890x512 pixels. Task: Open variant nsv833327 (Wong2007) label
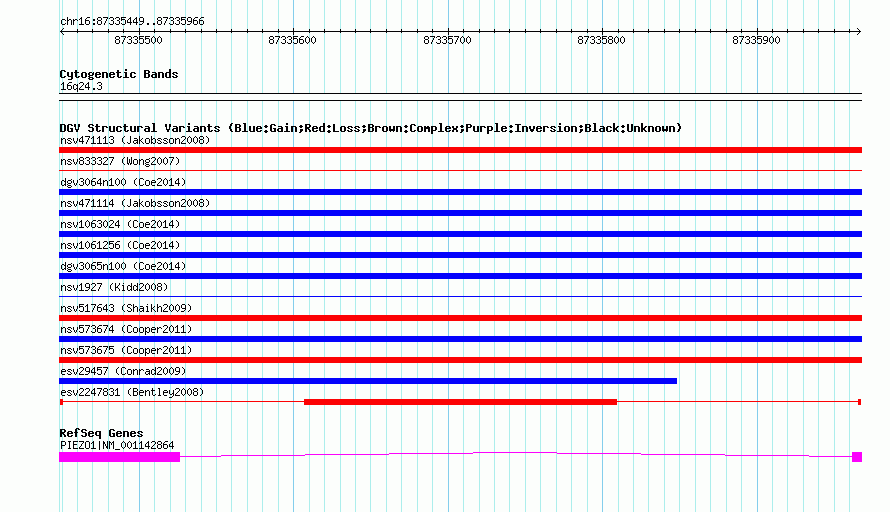tap(120, 161)
